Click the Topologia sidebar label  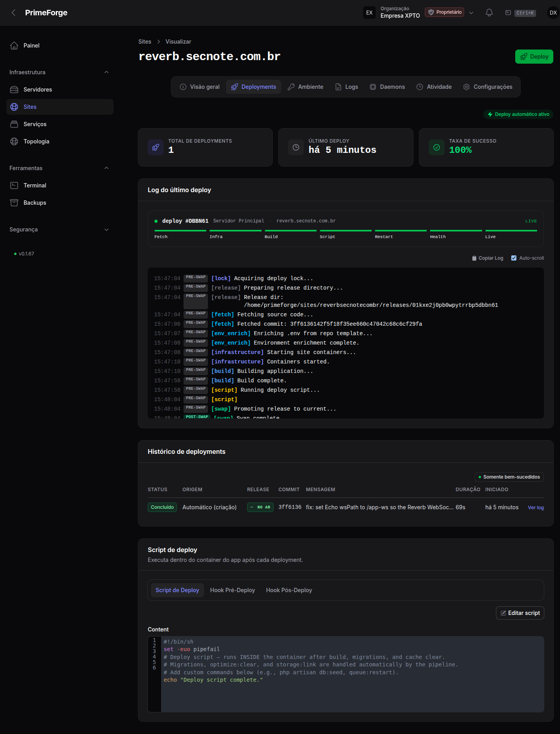[x=37, y=141]
